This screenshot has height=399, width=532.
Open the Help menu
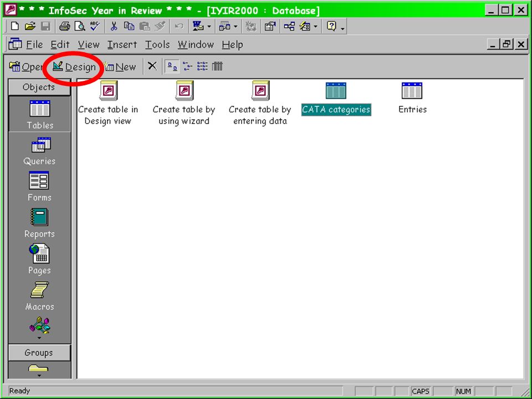232,44
